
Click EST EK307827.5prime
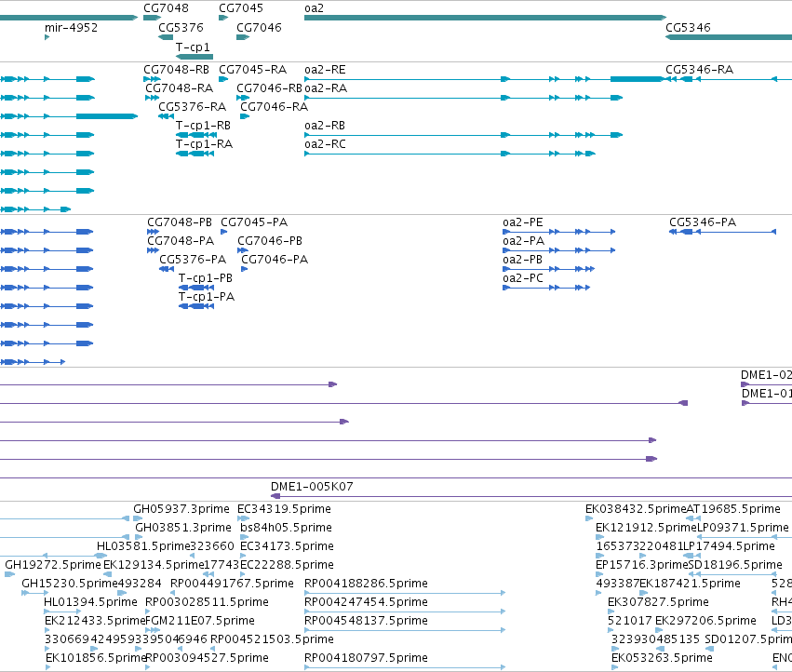[658, 602]
